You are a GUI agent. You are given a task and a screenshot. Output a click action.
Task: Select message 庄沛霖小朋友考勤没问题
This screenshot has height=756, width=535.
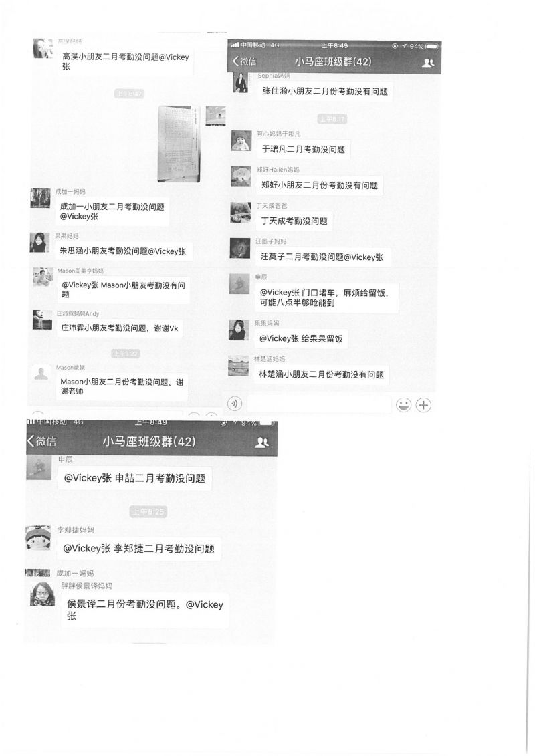point(119,328)
